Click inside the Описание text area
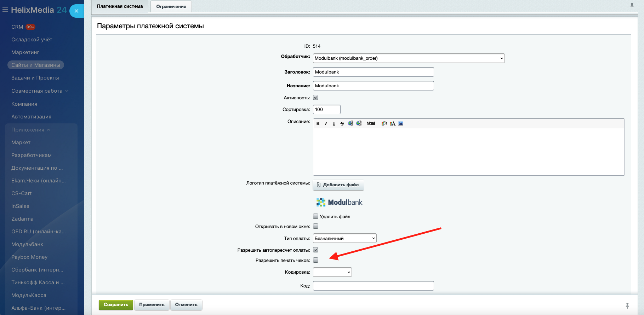Screen dimensions: 644x315 tap(469, 152)
